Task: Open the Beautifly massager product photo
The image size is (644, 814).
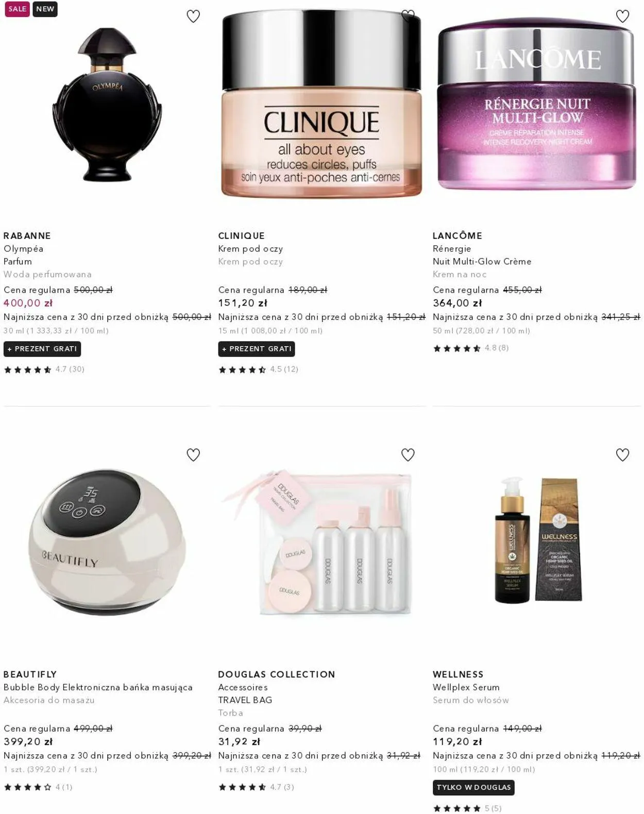Action: tap(107, 542)
